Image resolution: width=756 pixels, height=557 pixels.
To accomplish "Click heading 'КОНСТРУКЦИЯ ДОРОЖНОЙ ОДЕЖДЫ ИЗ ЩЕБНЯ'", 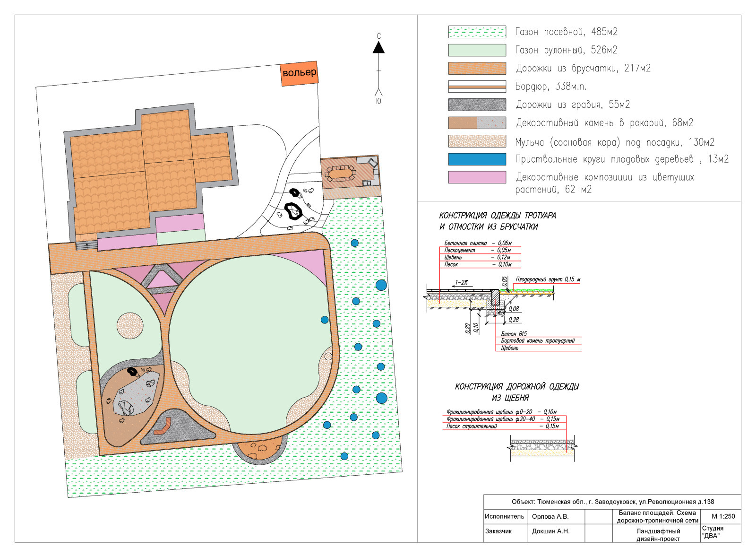I will [x=516, y=392].
